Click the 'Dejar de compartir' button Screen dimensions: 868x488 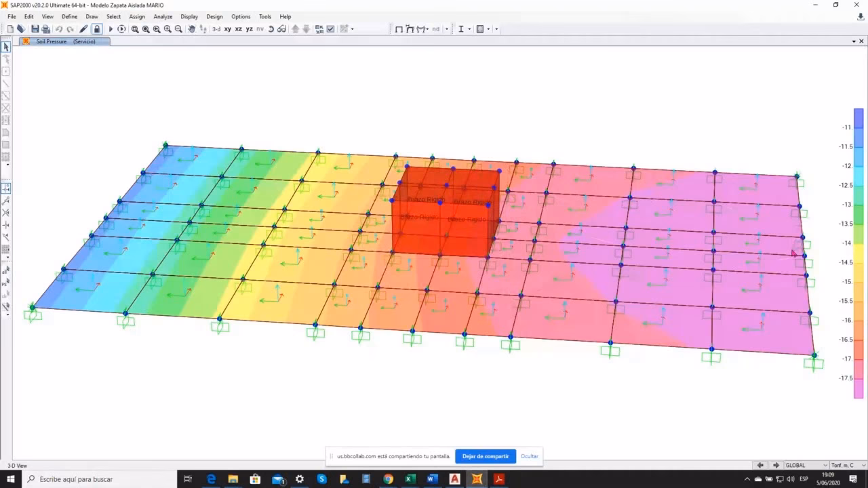pyautogui.click(x=486, y=456)
